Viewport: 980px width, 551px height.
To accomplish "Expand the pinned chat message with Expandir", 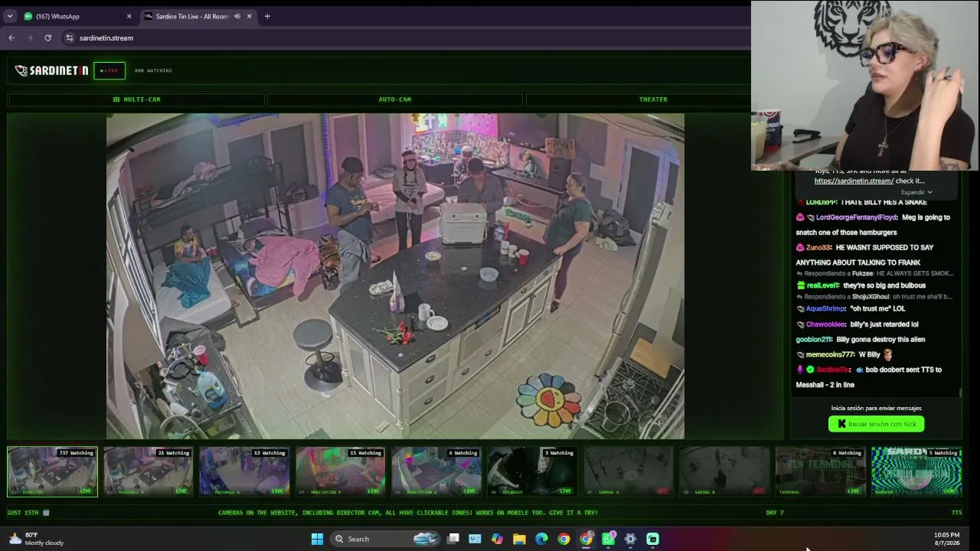I will click(x=916, y=192).
